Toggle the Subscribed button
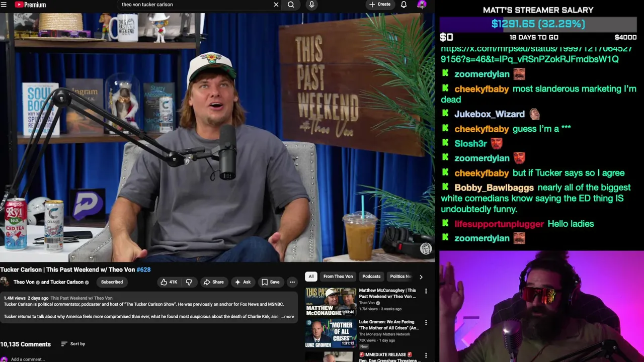644x362 pixels. pyautogui.click(x=112, y=282)
